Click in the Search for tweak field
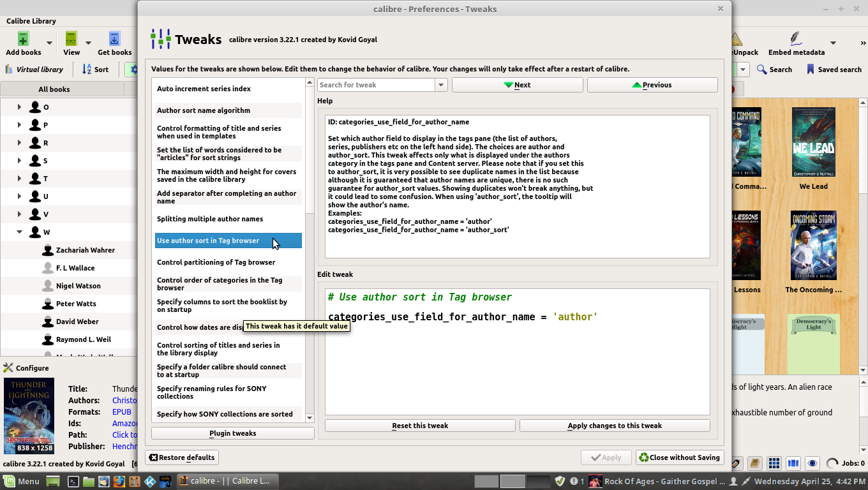 [x=376, y=85]
